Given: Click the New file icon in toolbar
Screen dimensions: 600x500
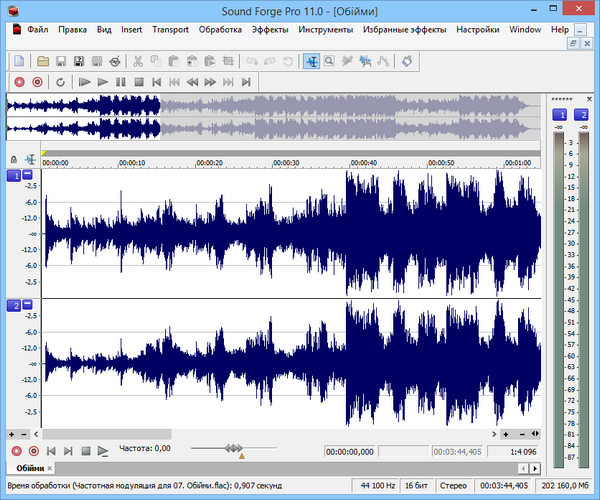Looking at the screenshot, I should pos(19,61).
